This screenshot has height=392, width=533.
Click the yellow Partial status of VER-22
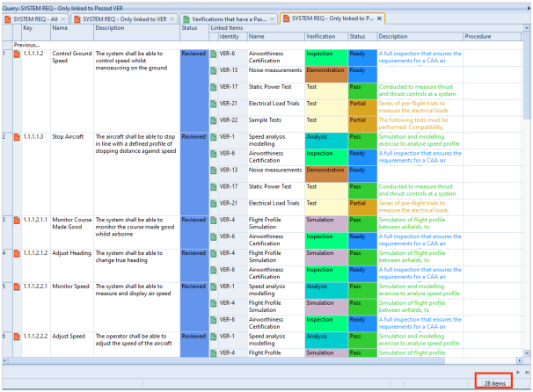coord(362,124)
